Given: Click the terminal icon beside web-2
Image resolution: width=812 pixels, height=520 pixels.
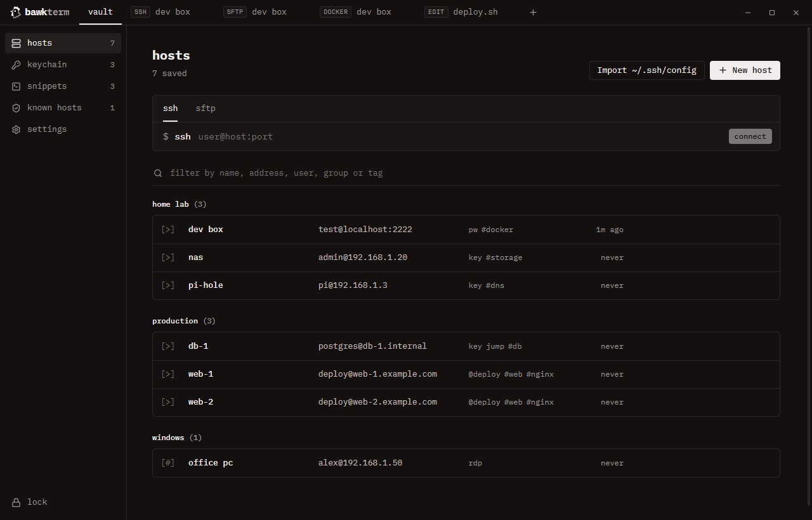Looking at the screenshot, I should (167, 402).
